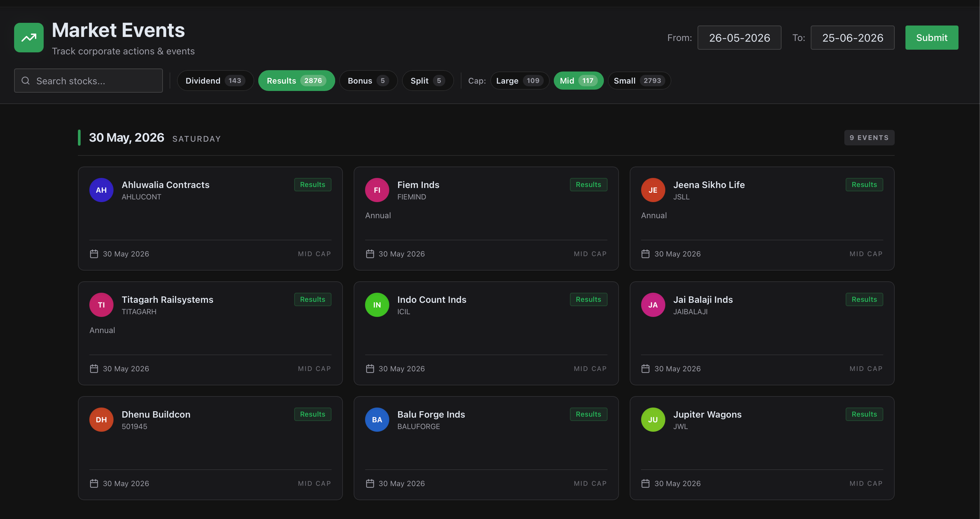Viewport: 980px width, 519px height.
Task: Click the DH avatar for Dhenu Buildcon
Action: pyautogui.click(x=101, y=420)
